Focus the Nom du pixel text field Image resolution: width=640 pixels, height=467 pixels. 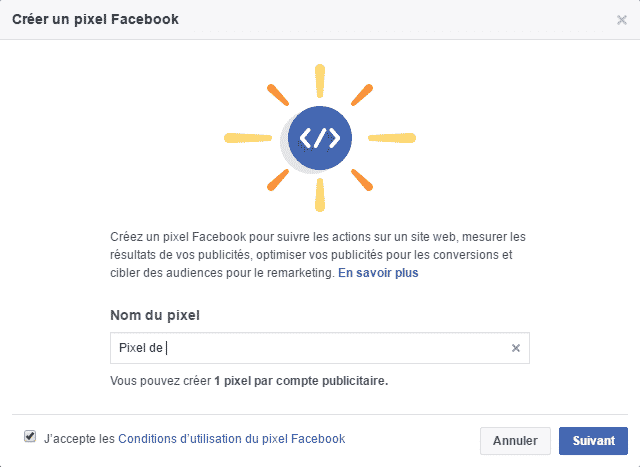[x=310, y=348]
